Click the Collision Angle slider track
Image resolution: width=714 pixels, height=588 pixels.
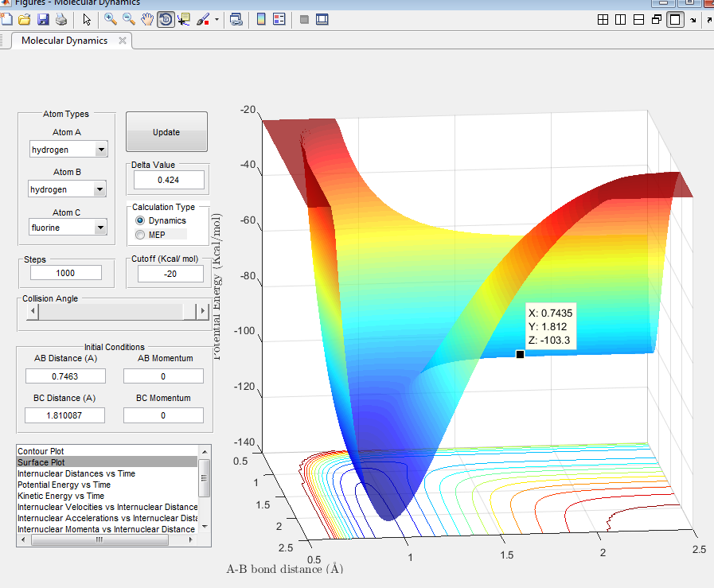click(111, 312)
